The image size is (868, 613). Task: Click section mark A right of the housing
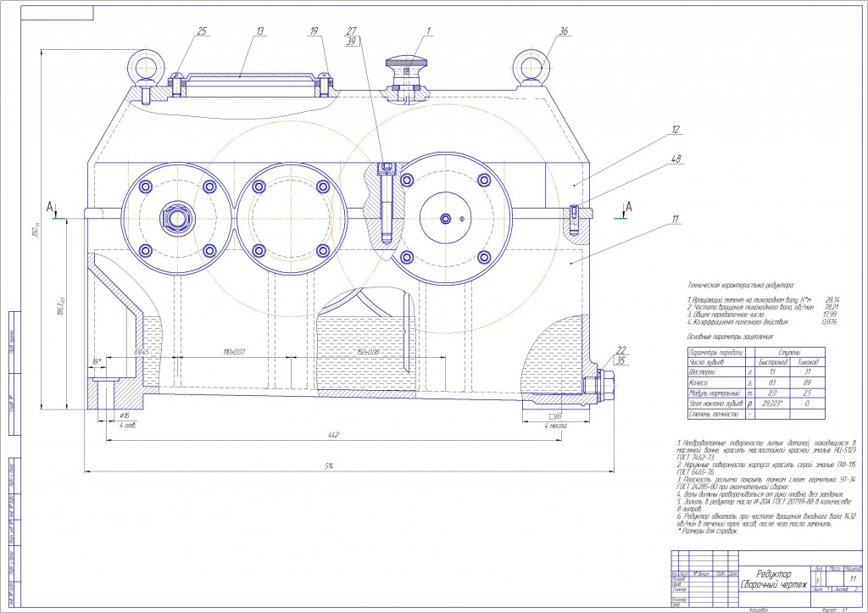coord(630,207)
